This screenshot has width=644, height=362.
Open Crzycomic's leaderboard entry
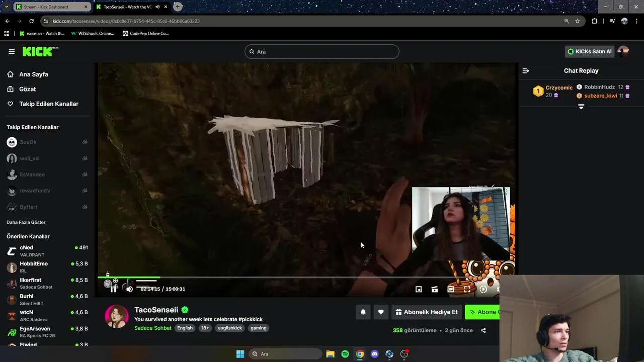[553, 91]
